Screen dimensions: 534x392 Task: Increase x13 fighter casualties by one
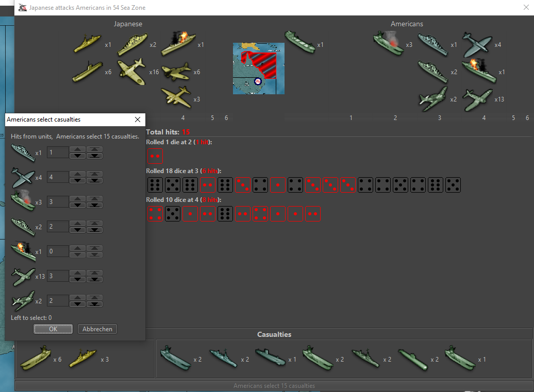click(x=77, y=273)
